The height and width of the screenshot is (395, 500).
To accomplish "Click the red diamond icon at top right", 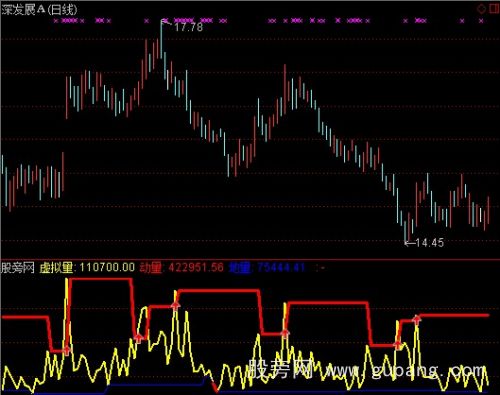I will click(481, 9).
